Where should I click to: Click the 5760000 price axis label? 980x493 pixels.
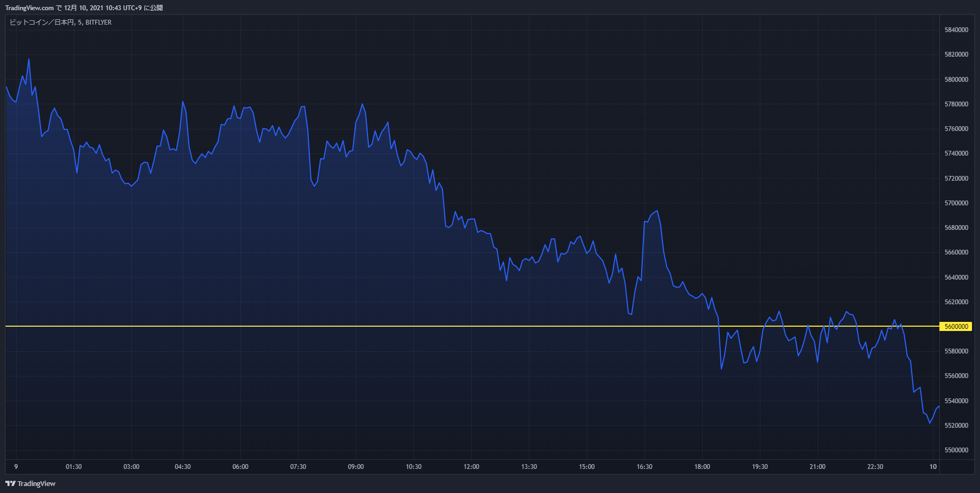(x=956, y=129)
